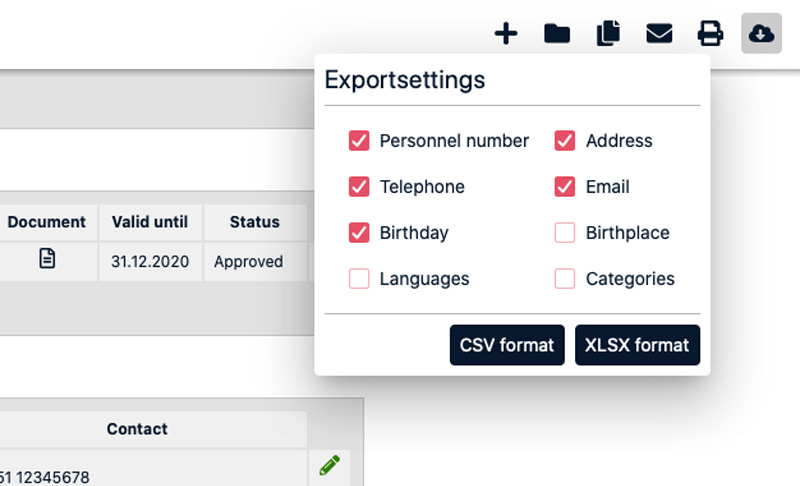The height and width of the screenshot is (486, 800).
Task: Open the folder icon in toolbar
Action: [557, 34]
